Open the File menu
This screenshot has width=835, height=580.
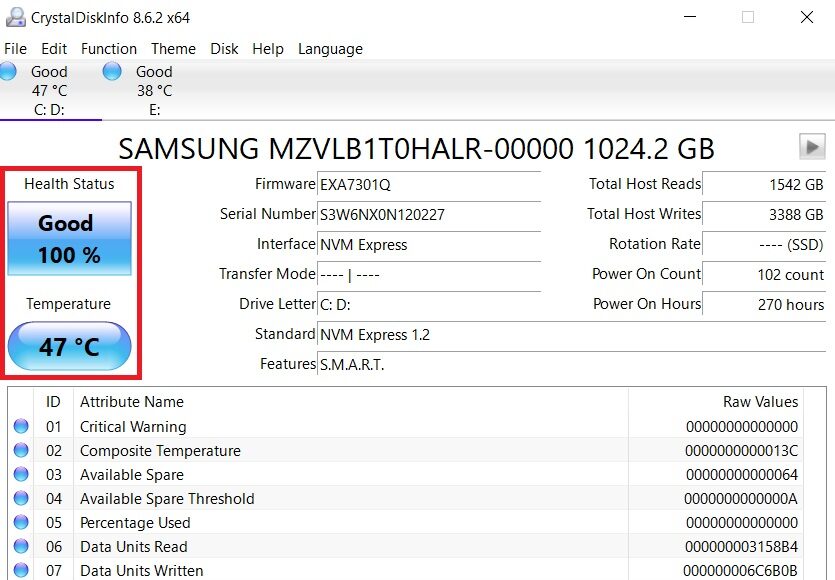tap(15, 48)
